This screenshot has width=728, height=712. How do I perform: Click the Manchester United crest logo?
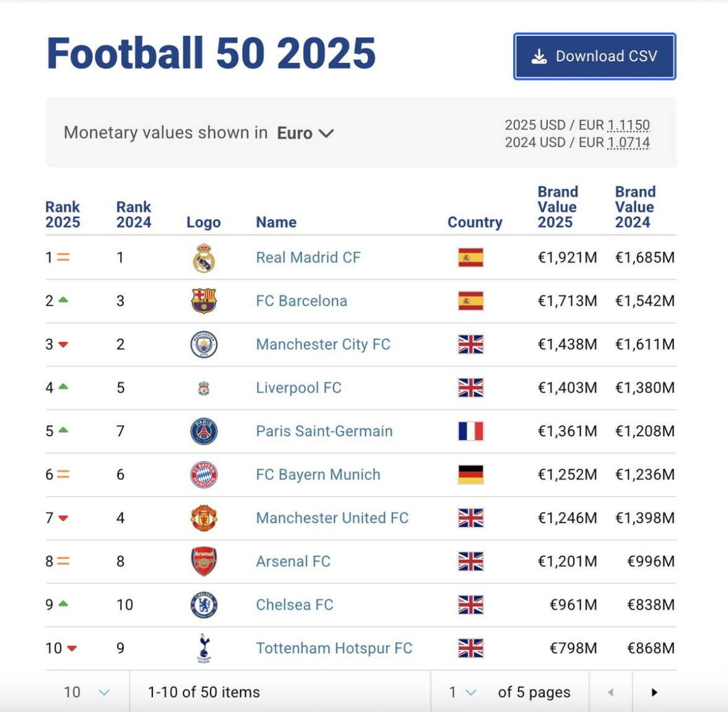coord(204,518)
